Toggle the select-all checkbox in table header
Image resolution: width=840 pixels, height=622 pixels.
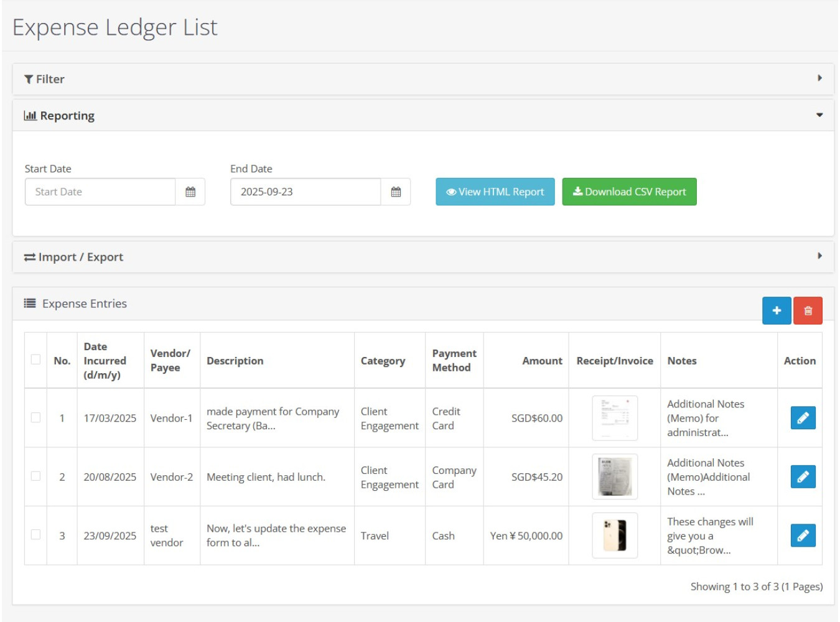[36, 360]
